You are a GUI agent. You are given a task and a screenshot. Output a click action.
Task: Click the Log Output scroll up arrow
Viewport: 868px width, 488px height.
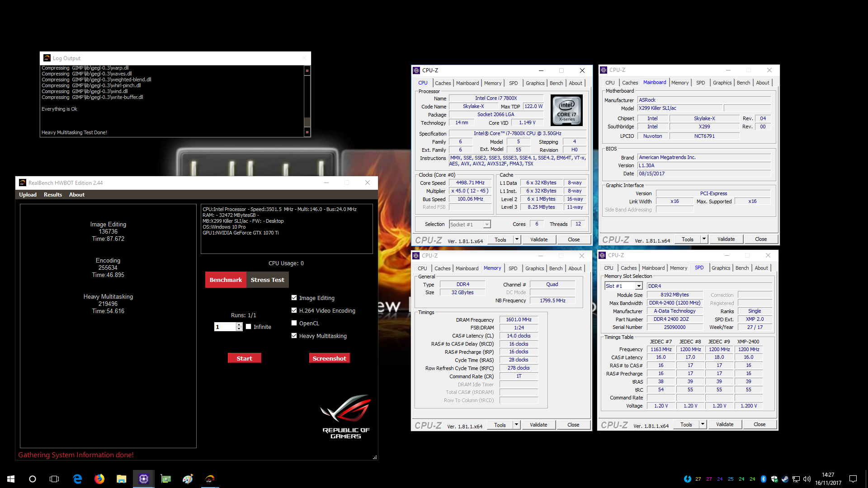point(307,70)
